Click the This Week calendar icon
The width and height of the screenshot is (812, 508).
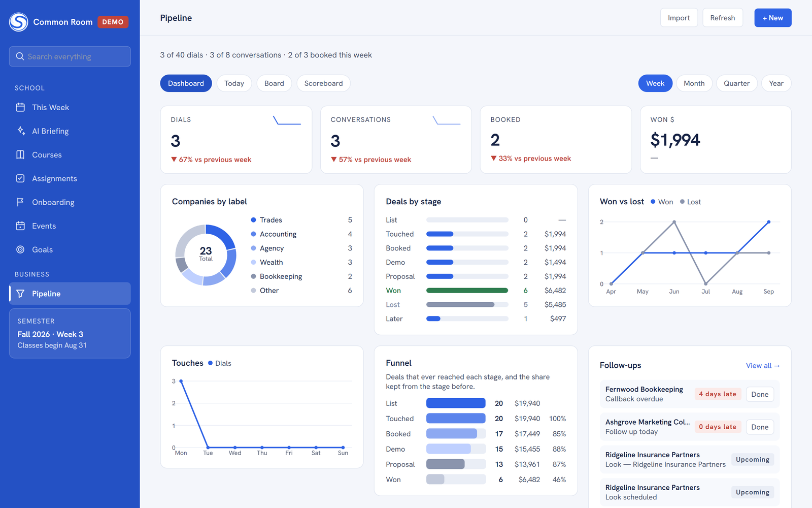[x=20, y=107]
